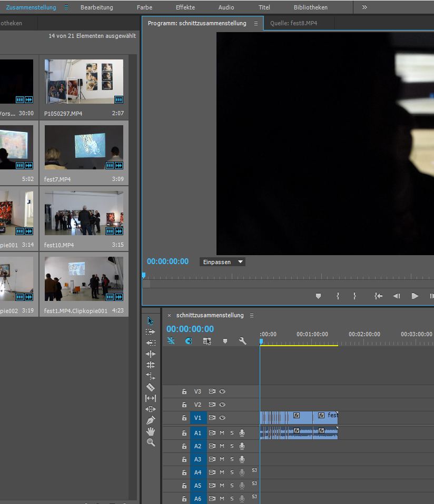Toggle sync lock for track V2
434x504 pixels.
coord(212,405)
